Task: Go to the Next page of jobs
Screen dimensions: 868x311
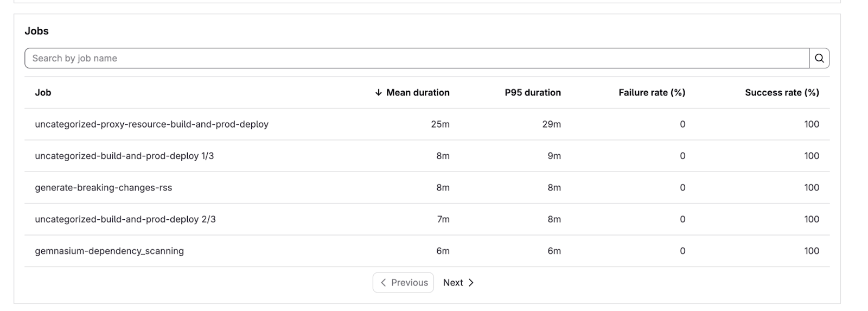Action: 458,283
